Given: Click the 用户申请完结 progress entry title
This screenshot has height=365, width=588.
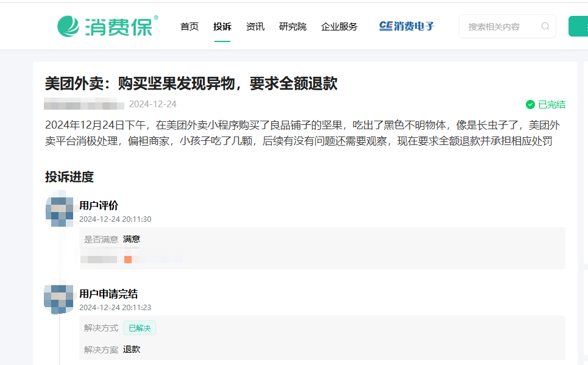Looking at the screenshot, I should pyautogui.click(x=108, y=294).
